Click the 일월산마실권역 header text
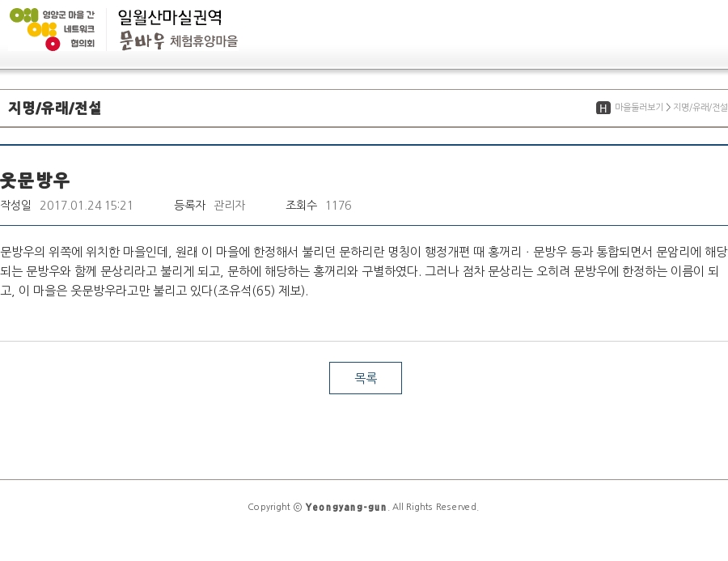 click(170, 17)
